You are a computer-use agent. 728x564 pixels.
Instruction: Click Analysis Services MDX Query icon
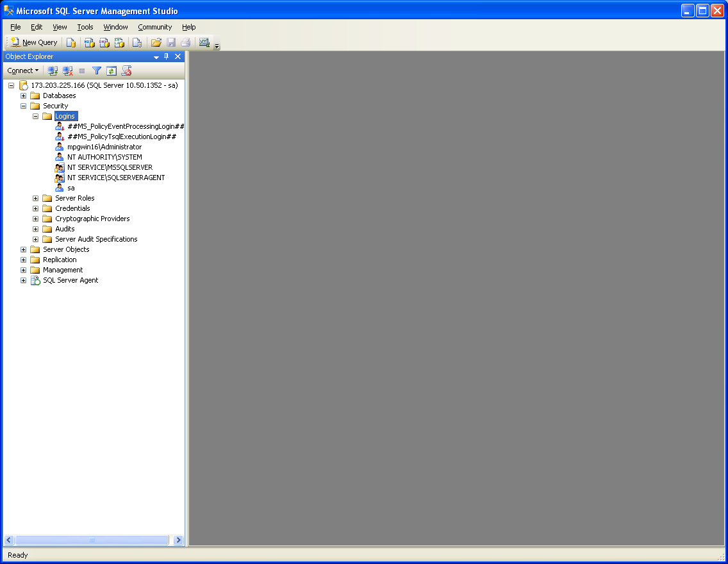(x=89, y=43)
